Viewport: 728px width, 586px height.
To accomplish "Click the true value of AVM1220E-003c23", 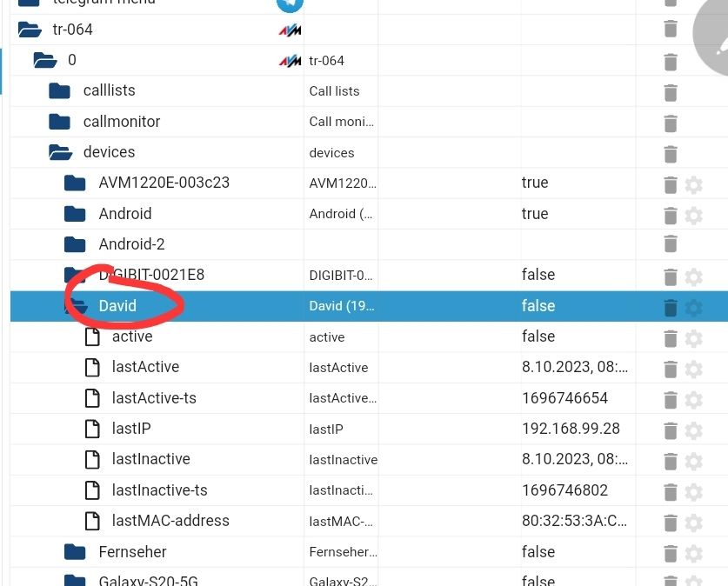I will click(x=535, y=183).
